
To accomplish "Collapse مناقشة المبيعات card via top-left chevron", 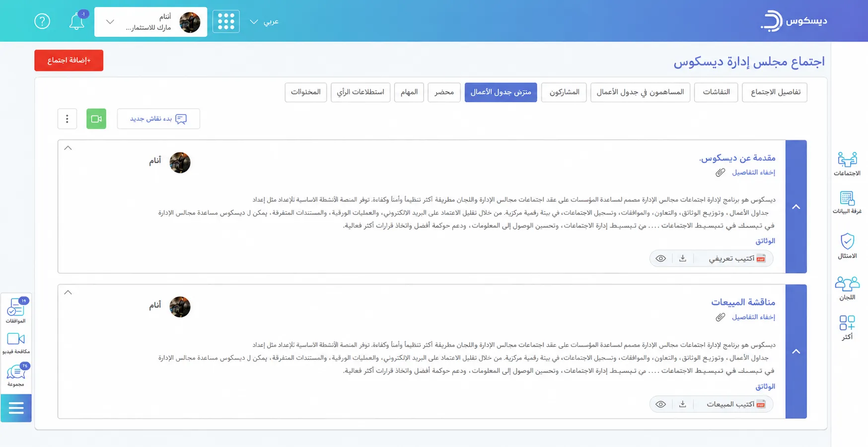I will point(68,293).
